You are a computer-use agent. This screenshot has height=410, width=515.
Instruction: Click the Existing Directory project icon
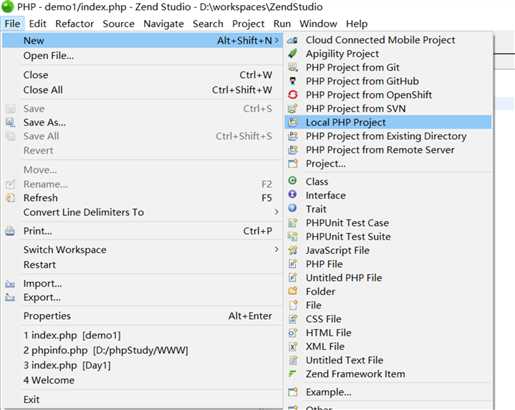293,136
